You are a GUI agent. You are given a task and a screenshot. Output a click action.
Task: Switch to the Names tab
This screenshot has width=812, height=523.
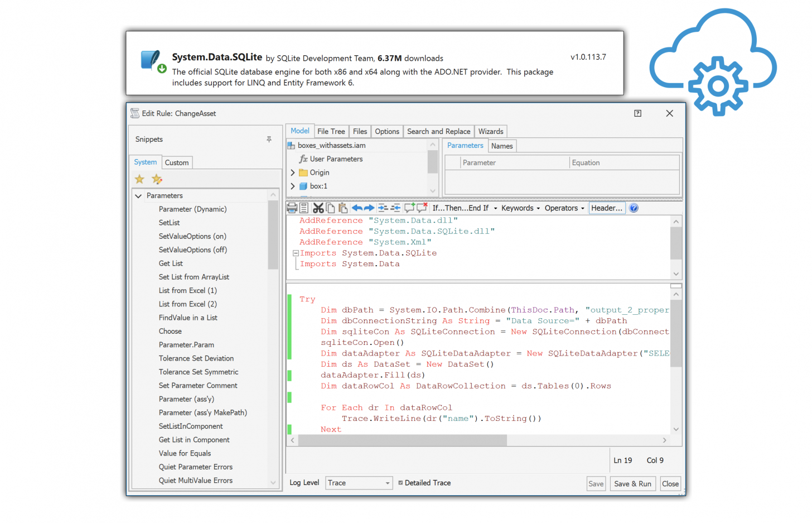[x=502, y=146]
